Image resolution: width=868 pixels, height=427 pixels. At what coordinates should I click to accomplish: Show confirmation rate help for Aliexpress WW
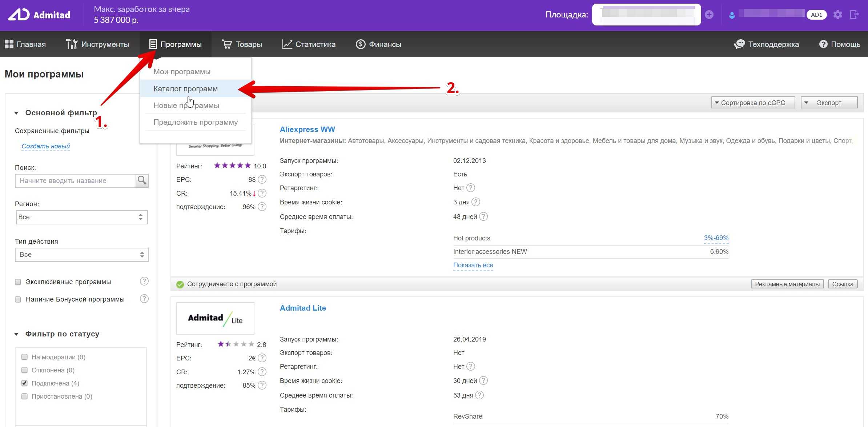(x=262, y=207)
